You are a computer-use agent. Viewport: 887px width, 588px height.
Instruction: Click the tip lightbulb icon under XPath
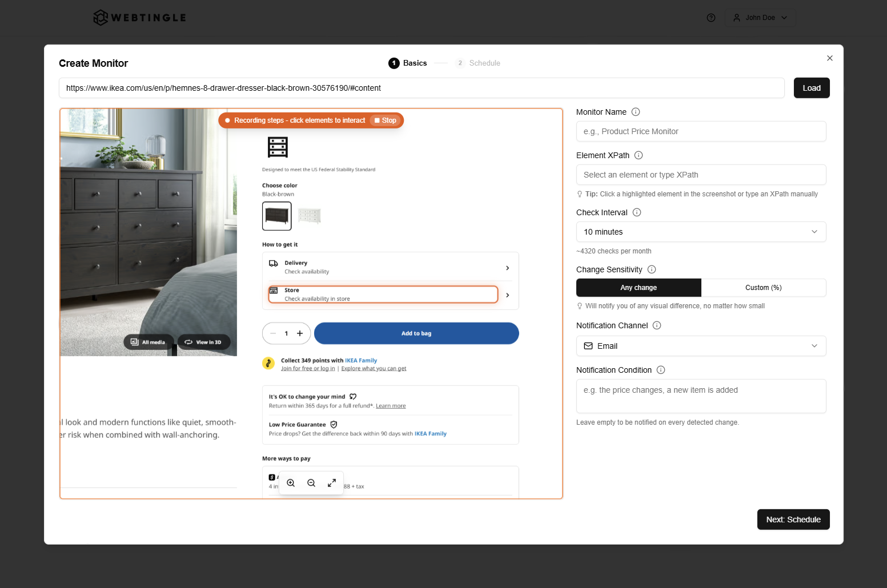[580, 194]
